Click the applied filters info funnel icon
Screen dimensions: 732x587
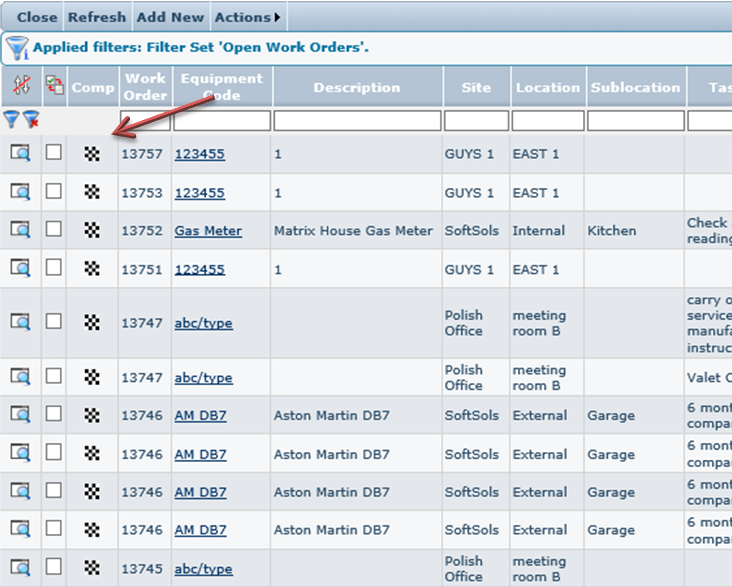(17, 47)
